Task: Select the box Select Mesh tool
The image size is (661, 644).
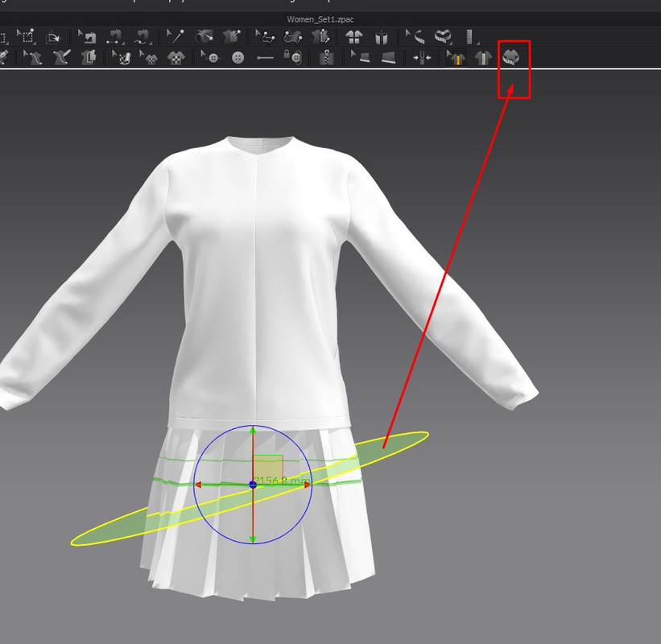Action: [x=27, y=37]
